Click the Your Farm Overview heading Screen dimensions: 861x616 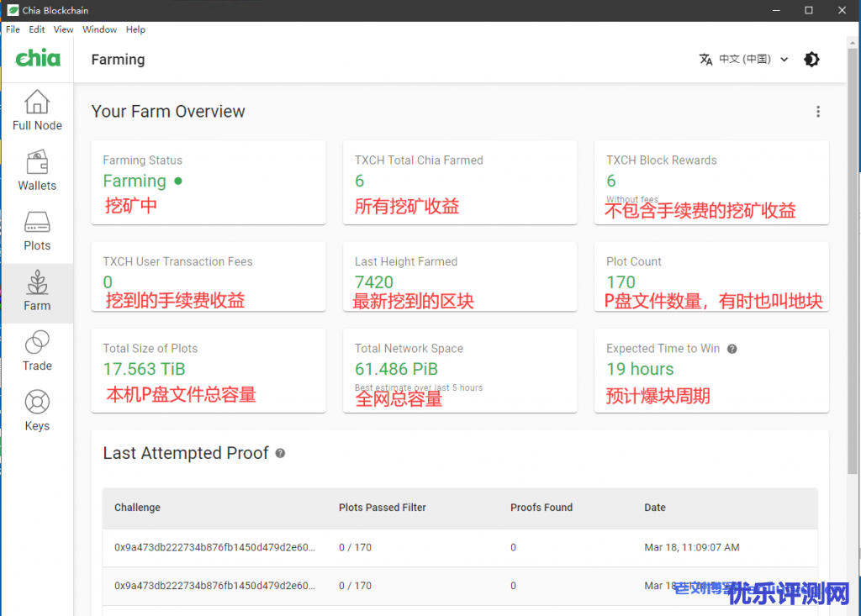[168, 112]
